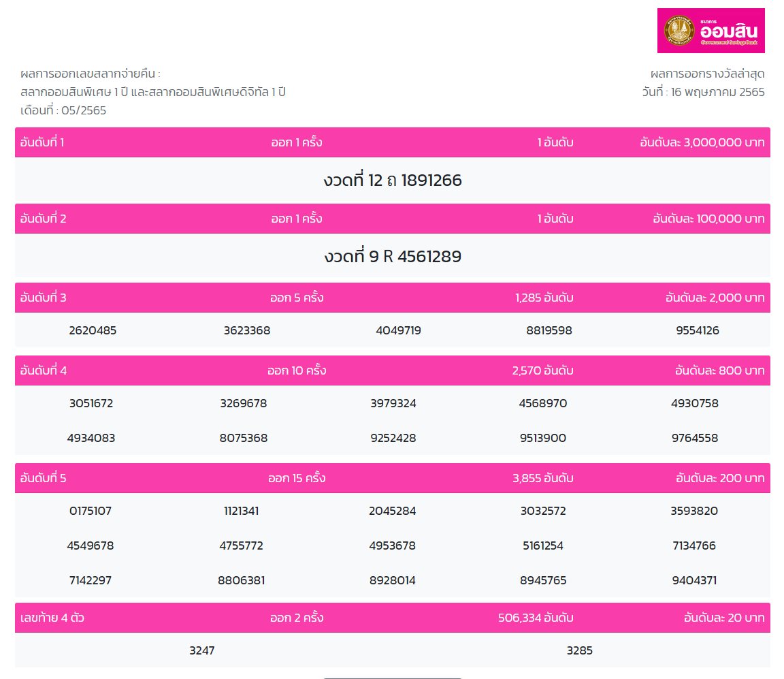
Task: Click the 2,570 อันดับ count
Action: (542, 370)
